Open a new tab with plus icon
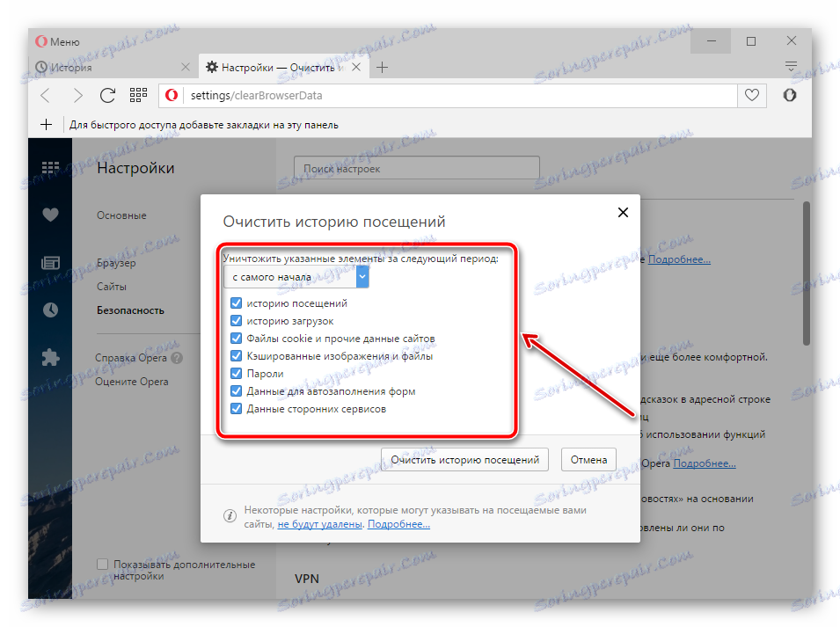This screenshot has height=627, width=840. [382, 68]
